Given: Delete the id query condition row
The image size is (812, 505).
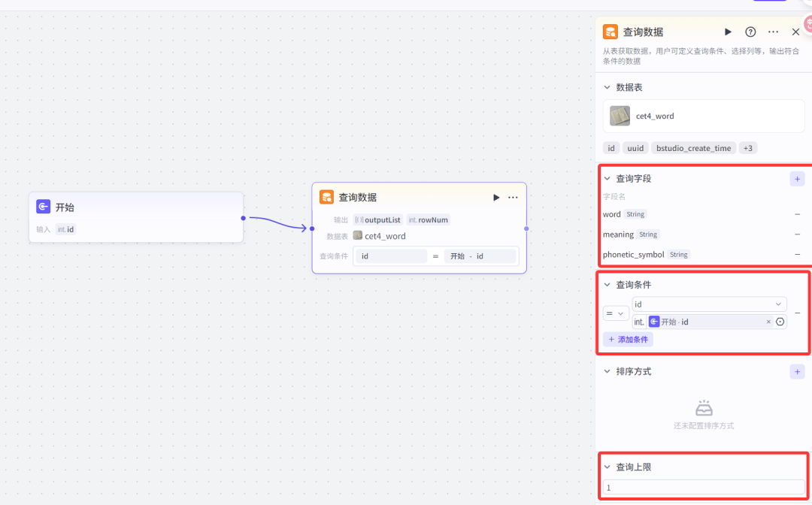Looking at the screenshot, I should coord(797,313).
